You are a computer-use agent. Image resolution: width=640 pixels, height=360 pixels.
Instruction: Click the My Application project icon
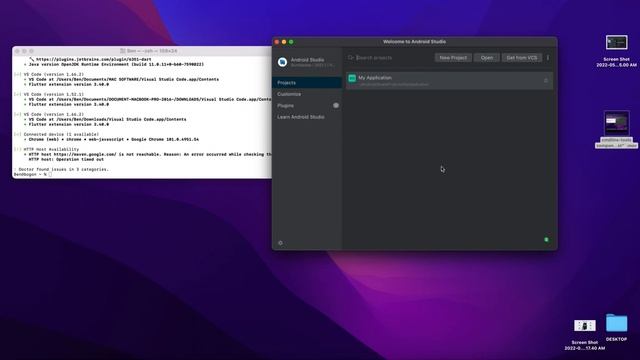tap(352, 78)
